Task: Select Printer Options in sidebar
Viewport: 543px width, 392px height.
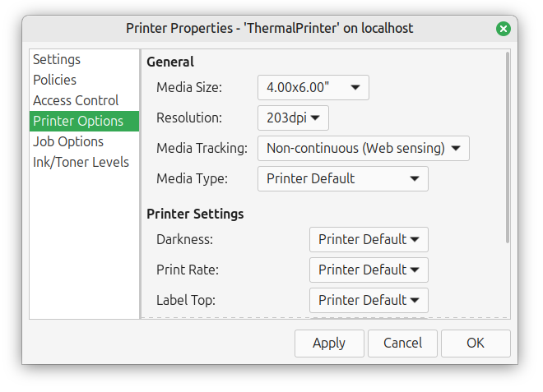Action: click(78, 122)
